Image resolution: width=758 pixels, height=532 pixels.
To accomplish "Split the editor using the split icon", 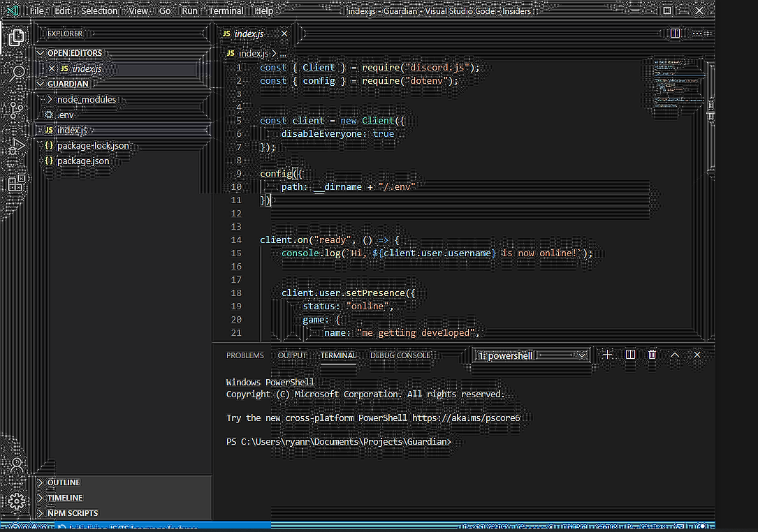I will [674, 33].
